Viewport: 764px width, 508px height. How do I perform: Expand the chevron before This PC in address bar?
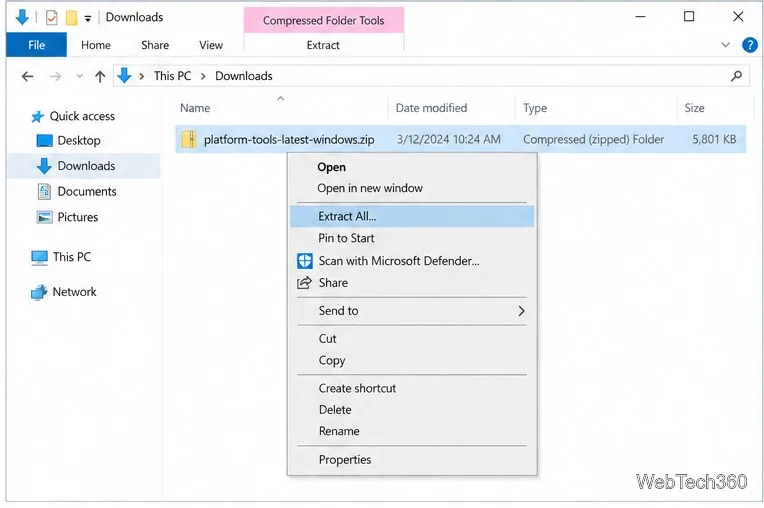[142, 76]
